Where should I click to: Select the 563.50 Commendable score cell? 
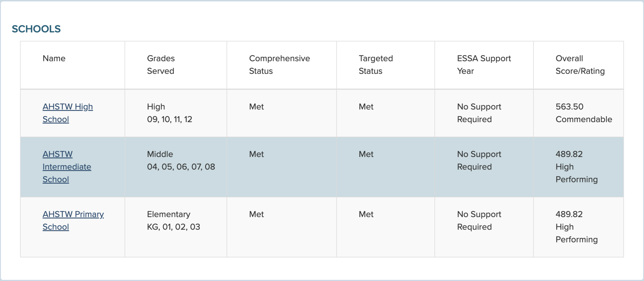click(x=583, y=113)
